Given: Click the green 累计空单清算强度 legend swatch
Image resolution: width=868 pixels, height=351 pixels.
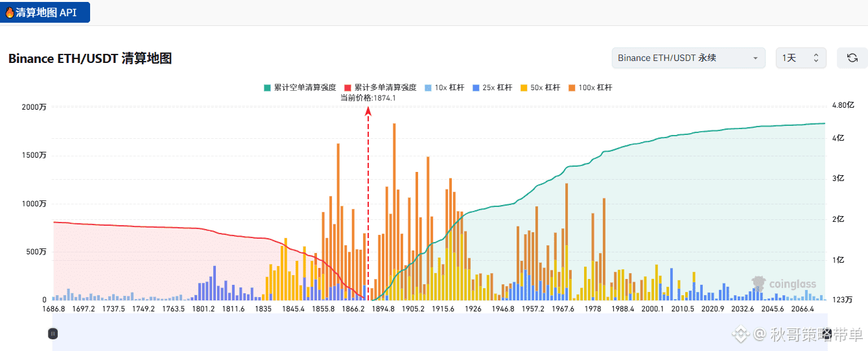Looking at the screenshot, I should 266,88.
